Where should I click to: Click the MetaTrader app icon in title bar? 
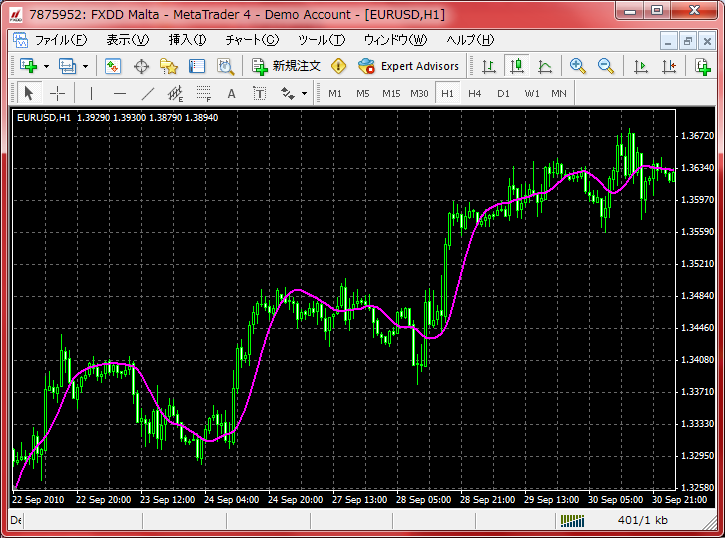[x=15, y=14]
